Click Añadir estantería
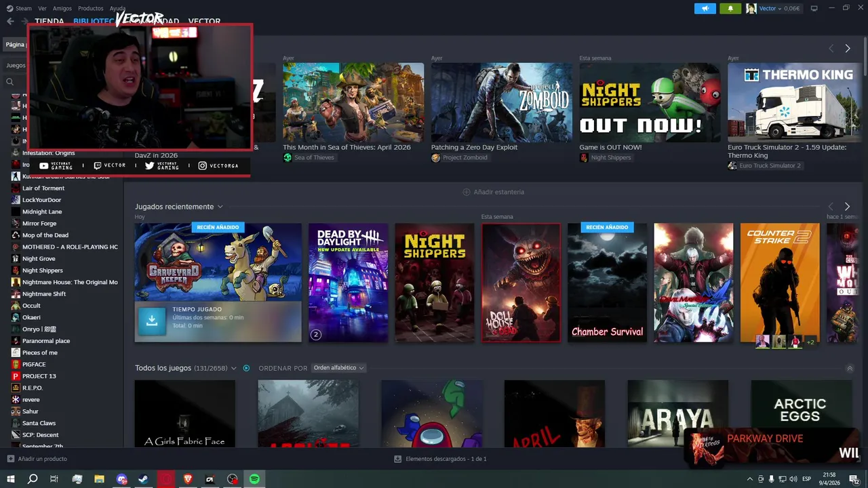This screenshot has width=868, height=488. 494,192
